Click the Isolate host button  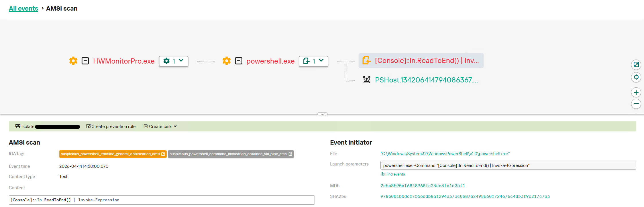25,127
